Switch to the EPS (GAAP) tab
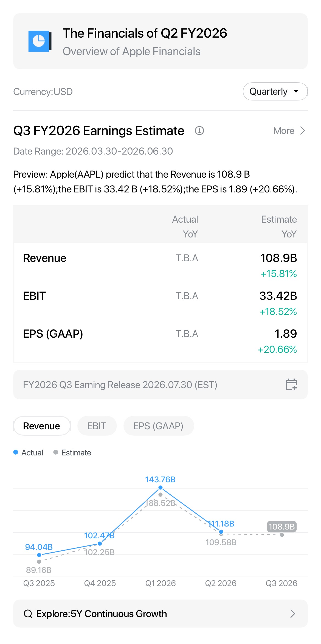 click(x=159, y=426)
